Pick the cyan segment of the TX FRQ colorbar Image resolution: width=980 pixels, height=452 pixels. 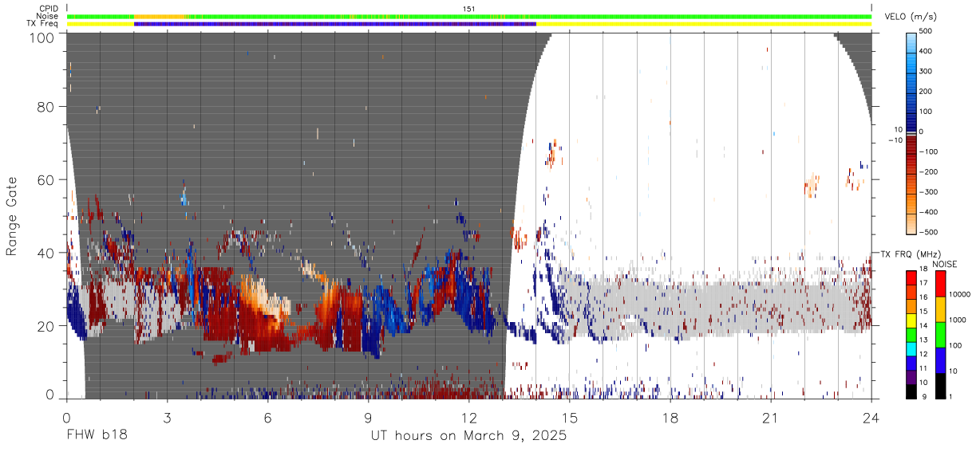click(910, 348)
